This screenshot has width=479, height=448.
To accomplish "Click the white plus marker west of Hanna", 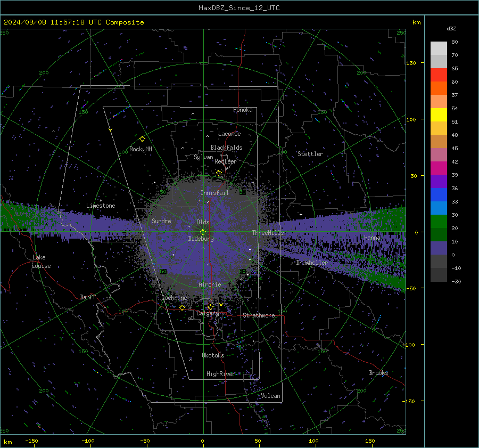I will [301, 214].
